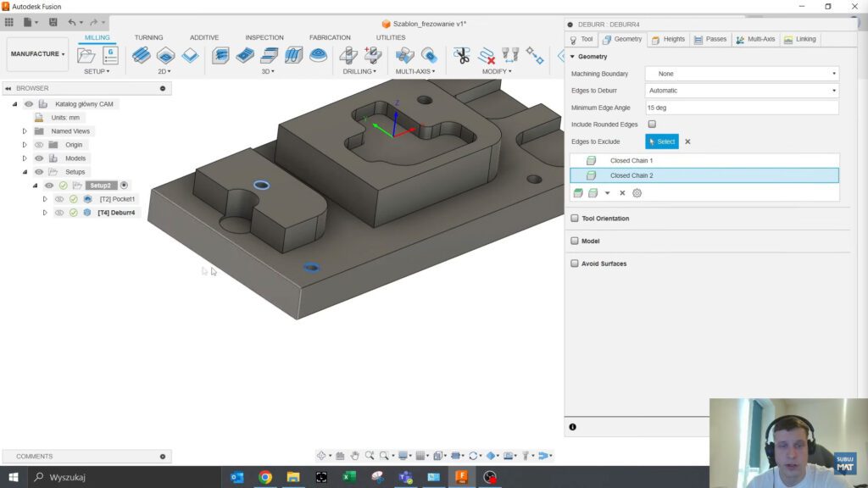
Task: Check the Tool Orientation checkbox
Action: (x=575, y=219)
